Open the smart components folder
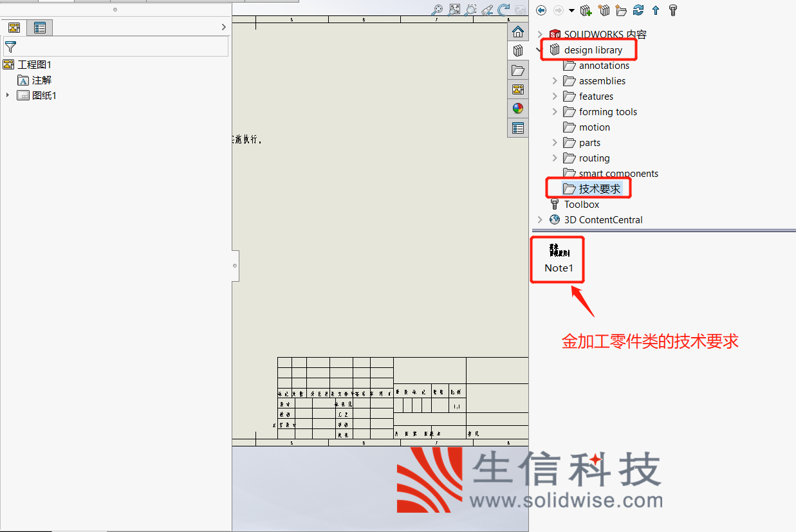The image size is (796, 532). [618, 174]
